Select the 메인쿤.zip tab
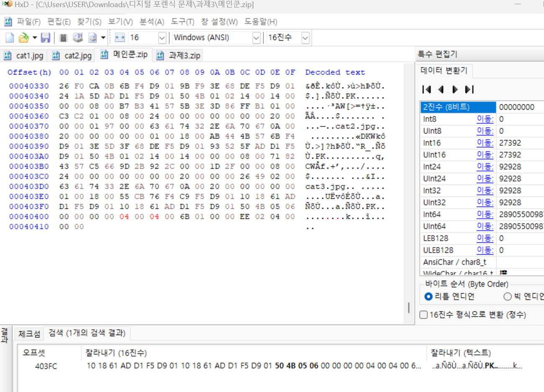 tap(124, 54)
